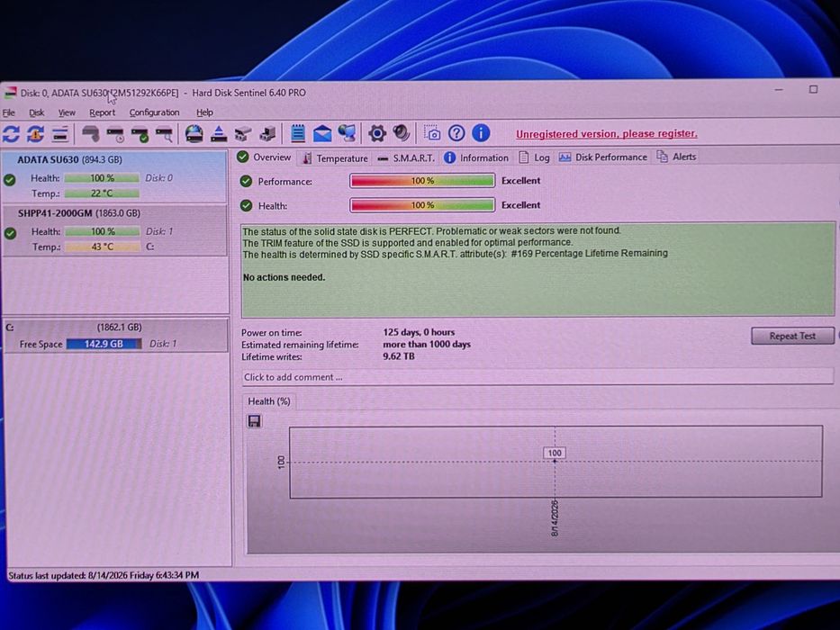The height and width of the screenshot is (630, 840).
Task: Open the Disk menu
Action: [x=36, y=112]
